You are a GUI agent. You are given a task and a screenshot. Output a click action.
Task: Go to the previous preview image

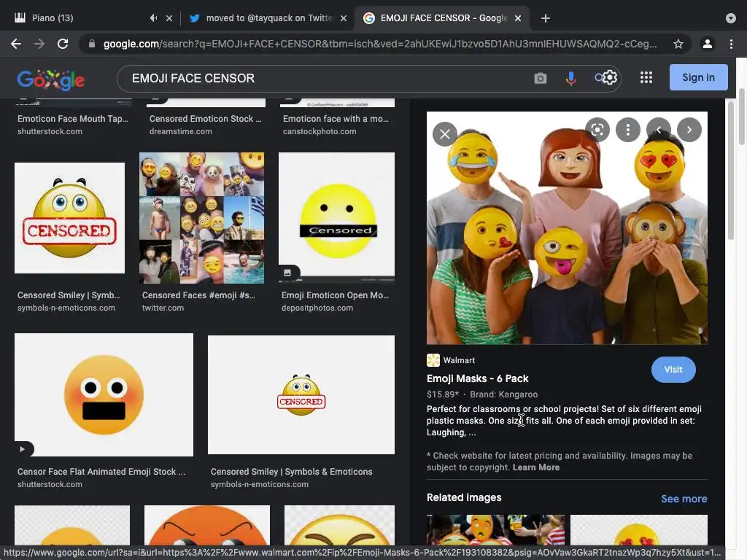point(659,130)
